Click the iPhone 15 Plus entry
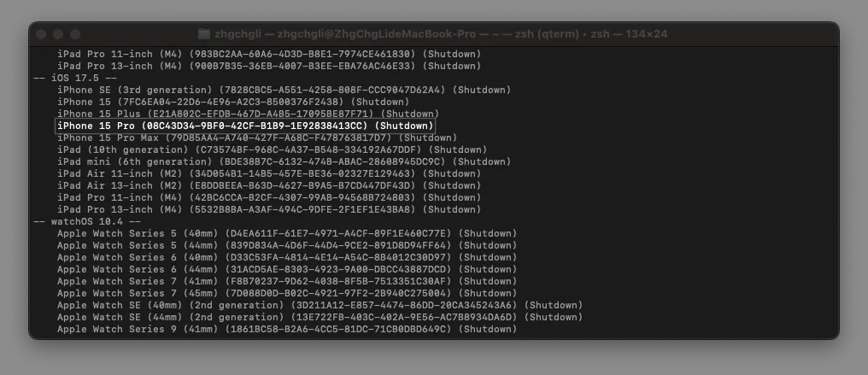 pos(248,114)
